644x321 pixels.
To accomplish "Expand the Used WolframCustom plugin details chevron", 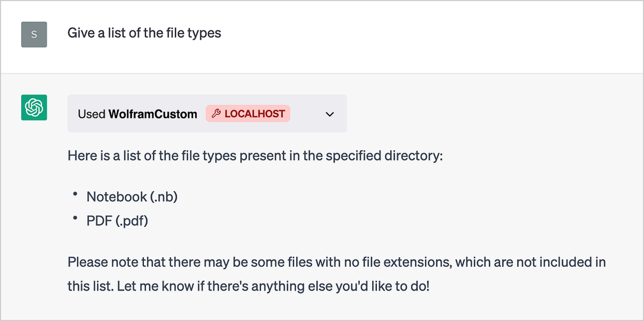I will click(330, 114).
